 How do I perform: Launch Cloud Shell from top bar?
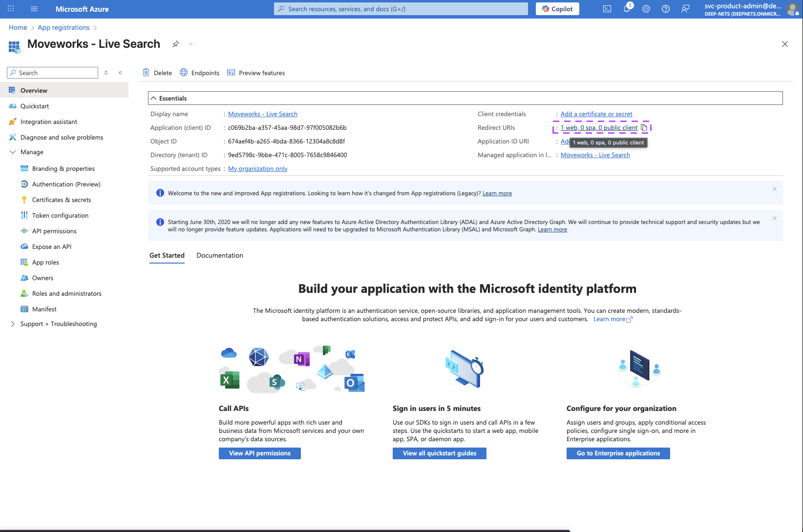[x=607, y=9]
